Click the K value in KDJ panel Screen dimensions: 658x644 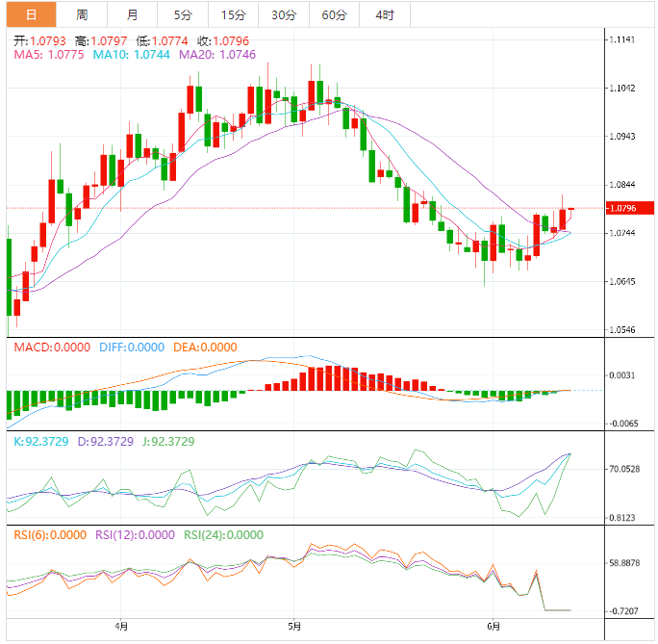(x=42, y=442)
